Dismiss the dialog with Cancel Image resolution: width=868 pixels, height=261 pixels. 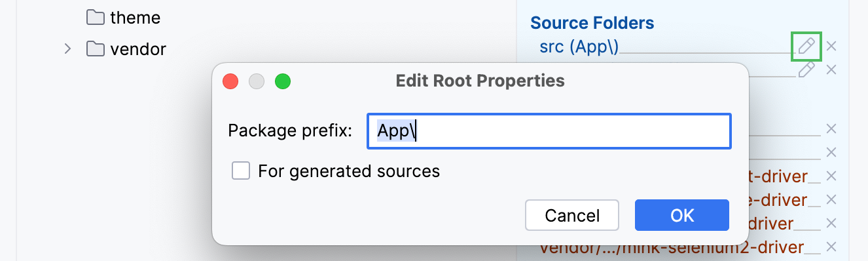(572, 215)
